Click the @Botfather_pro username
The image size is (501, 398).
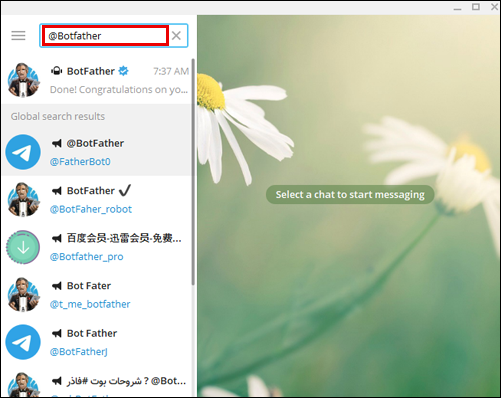tap(87, 257)
